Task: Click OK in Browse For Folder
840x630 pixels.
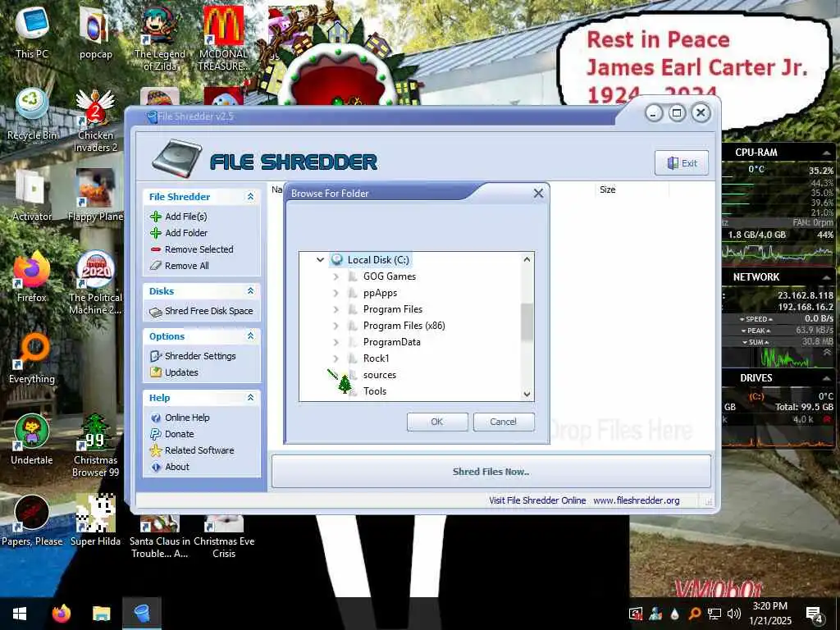Action: pos(437,422)
